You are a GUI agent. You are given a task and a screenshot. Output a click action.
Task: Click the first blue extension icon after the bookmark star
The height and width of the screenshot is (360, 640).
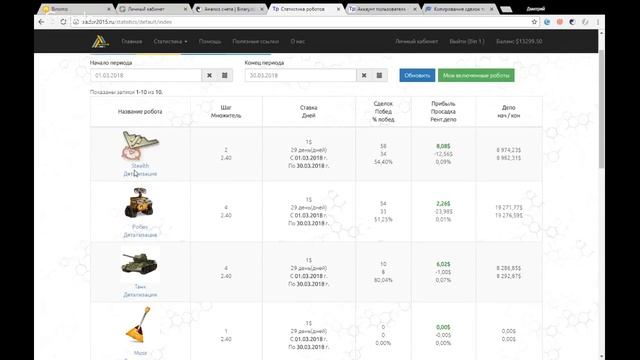click(x=547, y=22)
